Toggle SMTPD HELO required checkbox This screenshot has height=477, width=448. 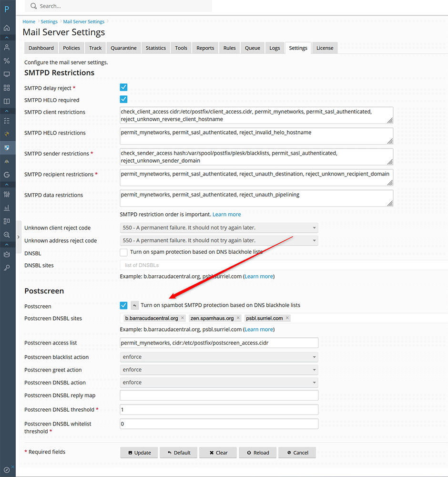click(x=123, y=99)
